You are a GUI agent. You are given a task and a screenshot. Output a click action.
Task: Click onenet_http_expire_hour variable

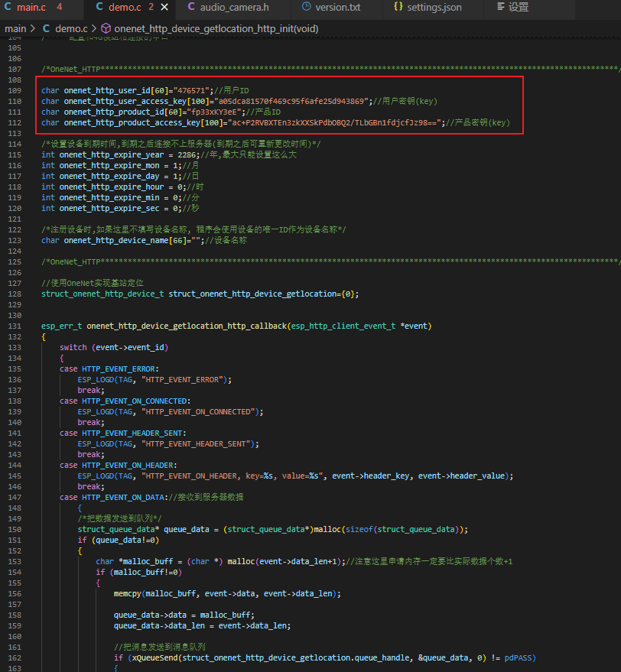pyautogui.click(x=112, y=187)
